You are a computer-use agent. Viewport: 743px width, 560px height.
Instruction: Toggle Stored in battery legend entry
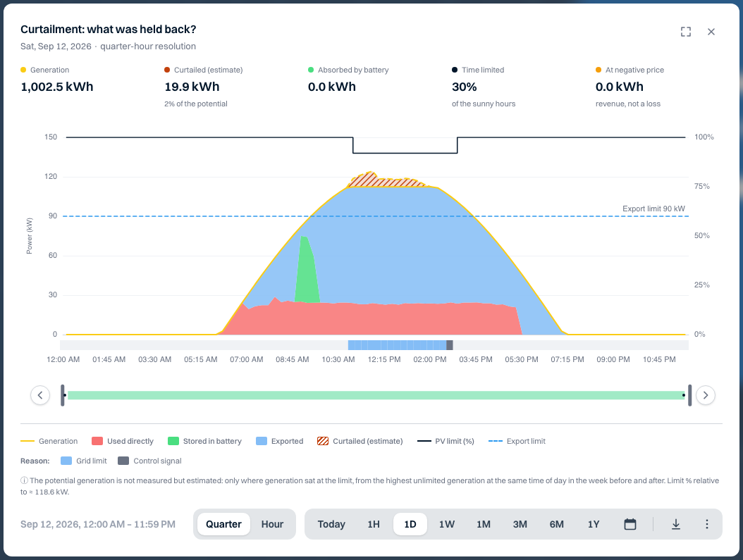tap(204, 441)
